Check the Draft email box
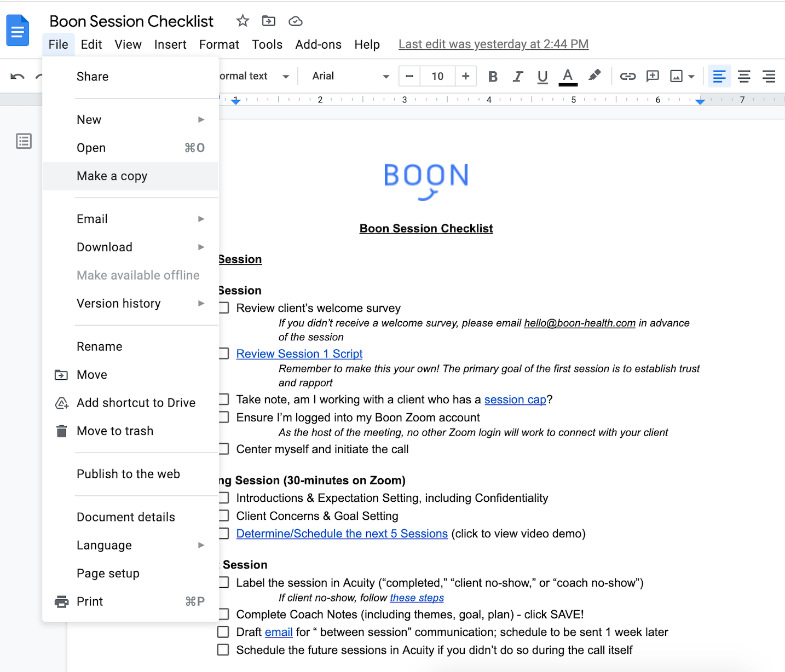The height and width of the screenshot is (672, 785). coord(223,632)
